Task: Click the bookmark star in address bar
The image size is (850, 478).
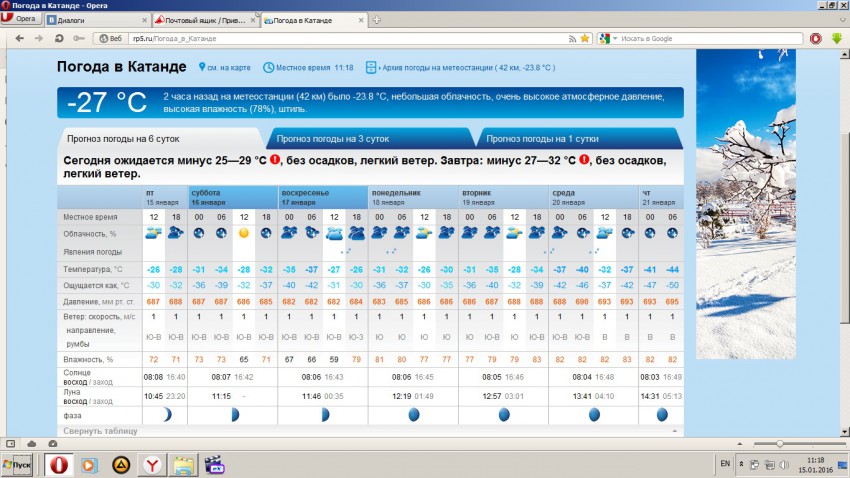Action: [x=584, y=38]
